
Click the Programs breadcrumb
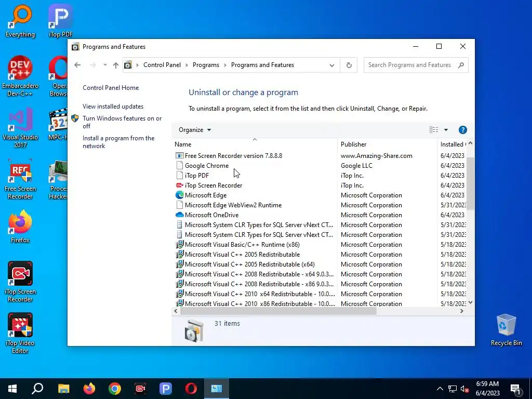[x=206, y=65]
